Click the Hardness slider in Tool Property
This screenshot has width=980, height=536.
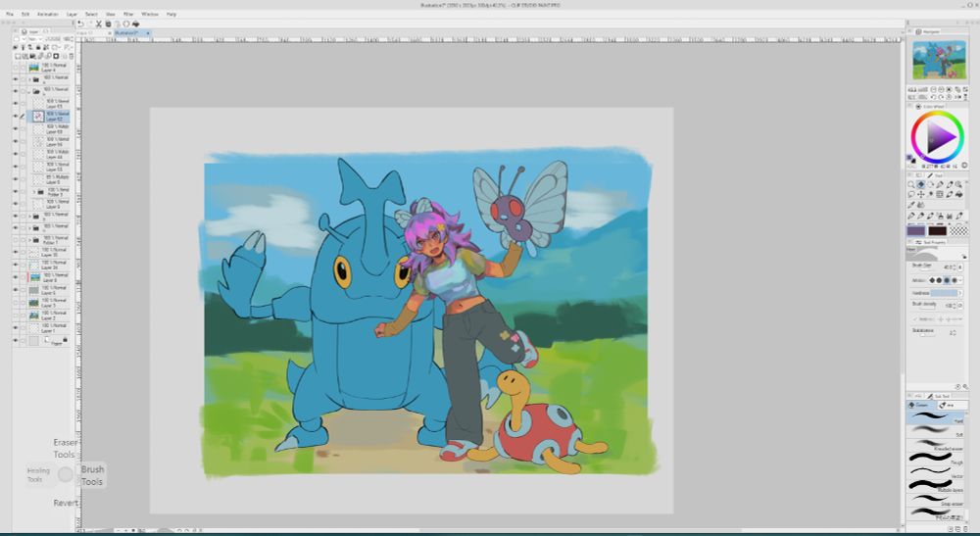pos(944,292)
